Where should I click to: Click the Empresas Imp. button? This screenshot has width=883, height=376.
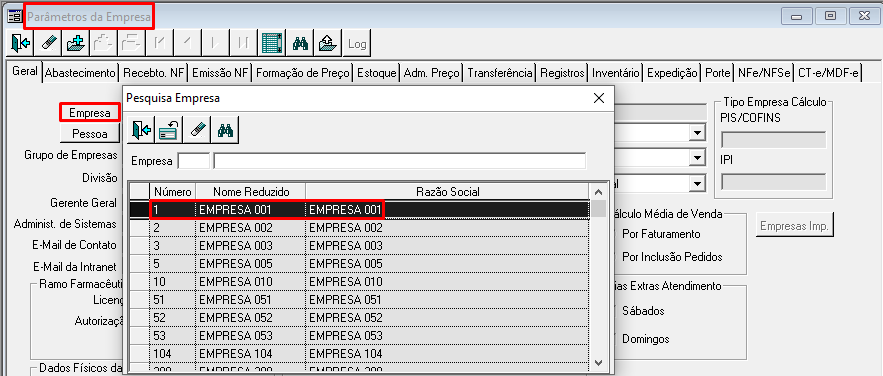point(794,226)
